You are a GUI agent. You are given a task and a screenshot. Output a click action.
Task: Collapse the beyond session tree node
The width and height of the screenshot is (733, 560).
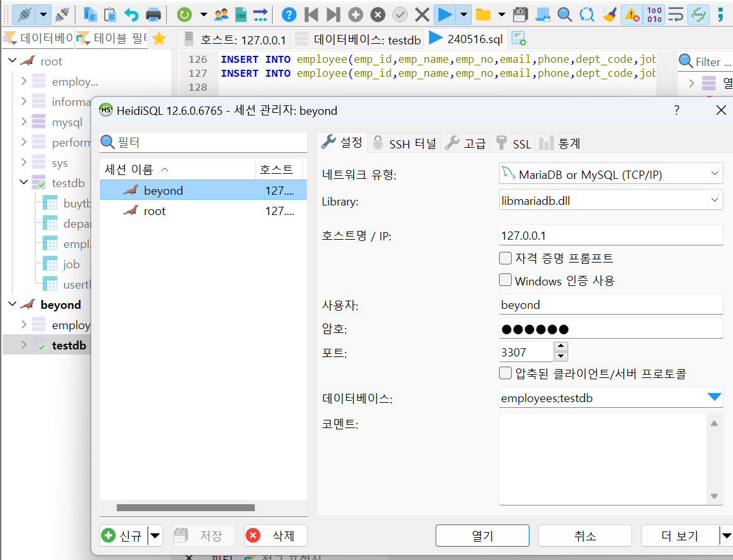(13, 304)
